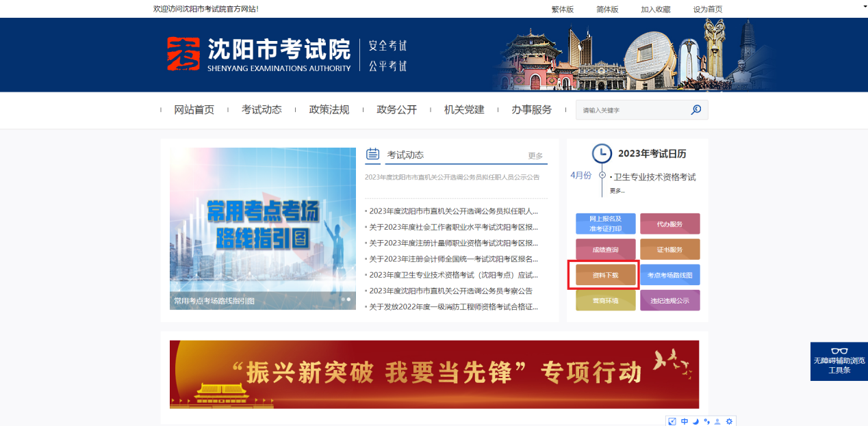Click the 资料下载 button
The image size is (868, 426).
605,275
